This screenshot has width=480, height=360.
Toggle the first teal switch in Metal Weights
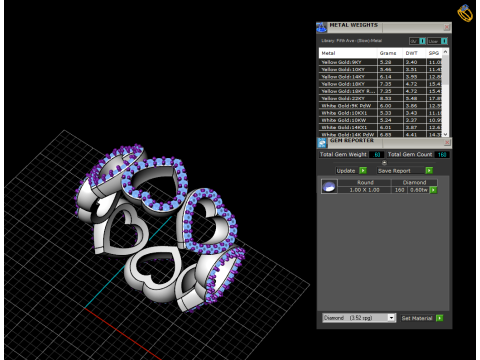422,41
